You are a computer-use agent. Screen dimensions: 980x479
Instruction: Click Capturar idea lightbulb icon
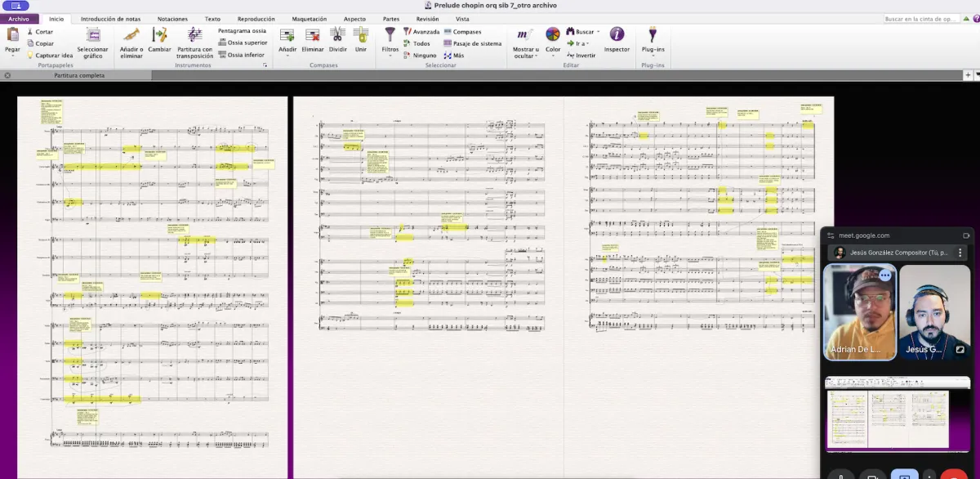[30, 55]
